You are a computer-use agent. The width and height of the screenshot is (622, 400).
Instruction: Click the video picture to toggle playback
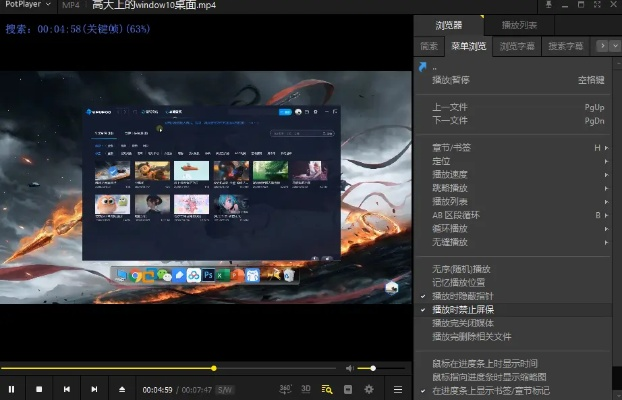pos(206,187)
